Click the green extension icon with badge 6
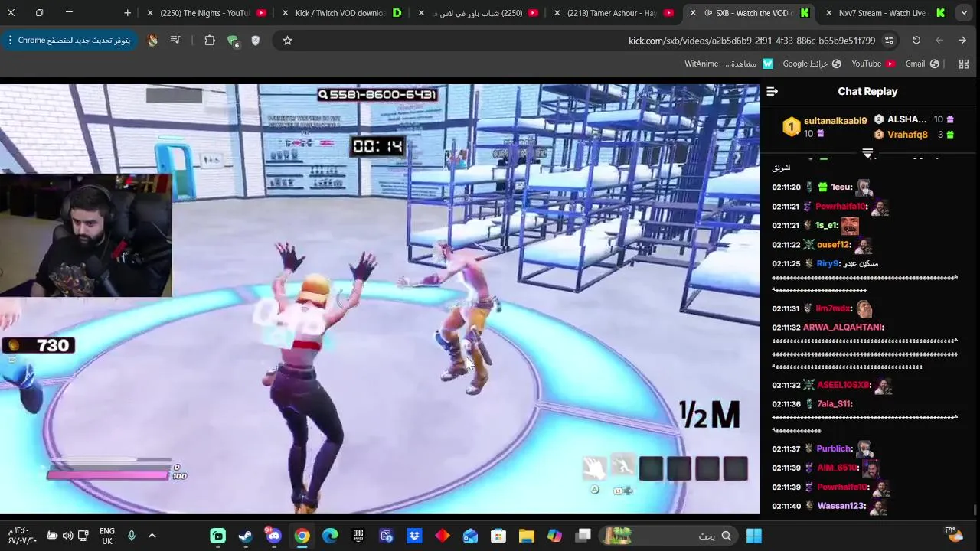Viewport: 980px width, 551px height. pyautogui.click(x=233, y=41)
